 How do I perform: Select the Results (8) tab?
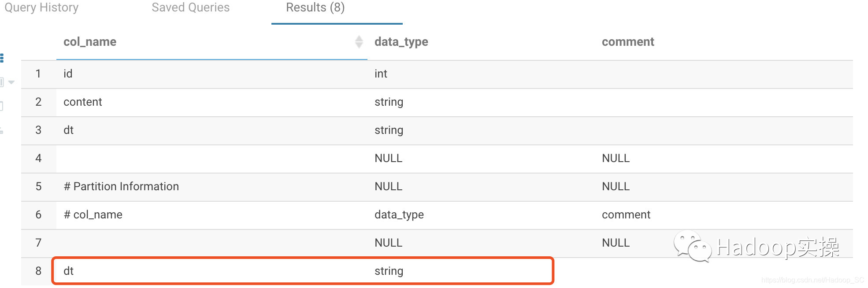[x=315, y=7]
